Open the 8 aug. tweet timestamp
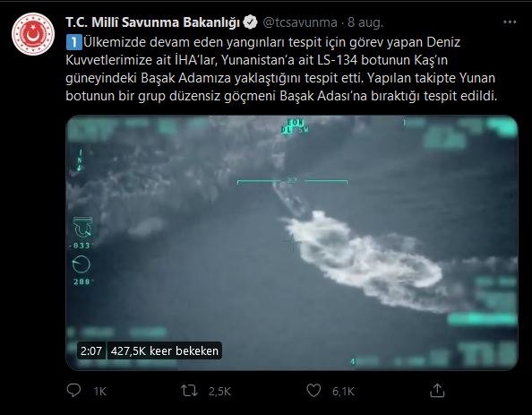The image size is (532, 415). [365, 22]
